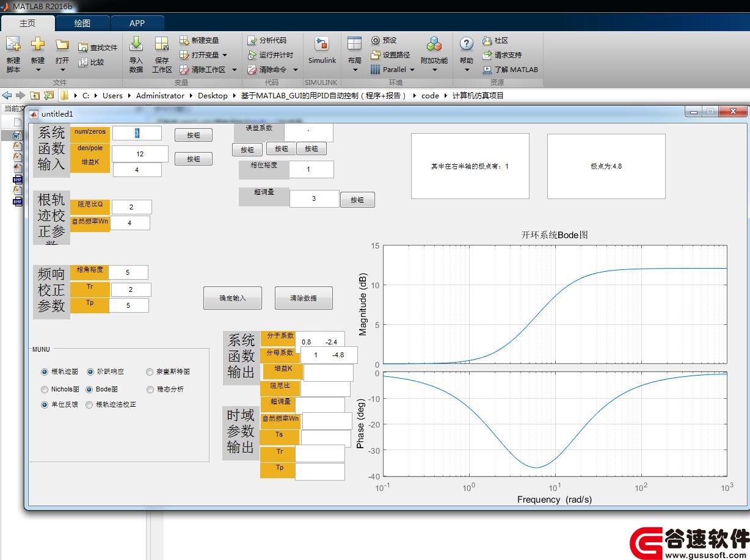Viewport: 750px width, 560px height.
Task: Click the Clear Commands (清除命令) icon
Action: click(252, 70)
